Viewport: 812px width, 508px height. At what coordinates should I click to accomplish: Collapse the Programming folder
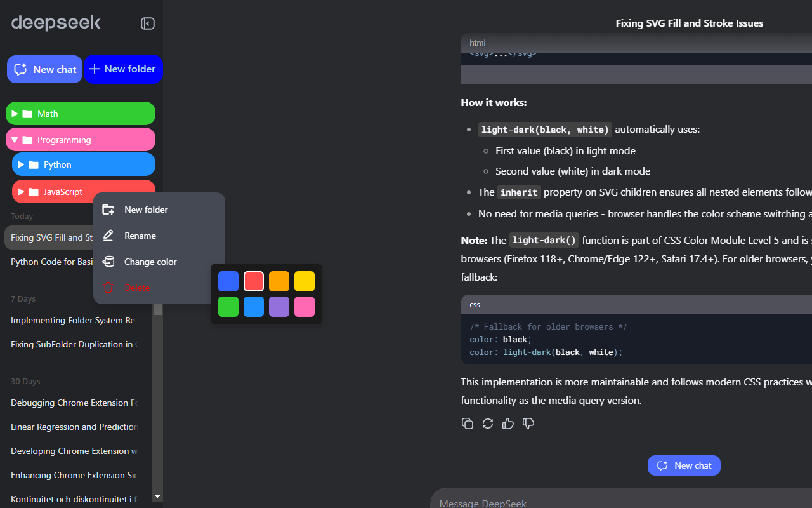point(14,139)
